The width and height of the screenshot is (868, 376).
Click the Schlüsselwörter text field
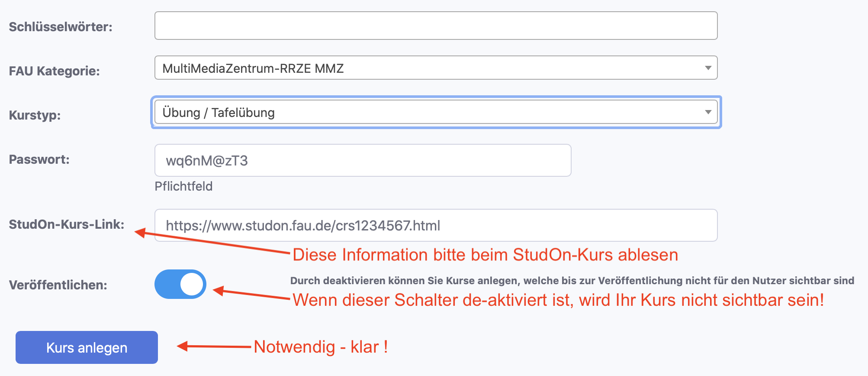coord(436,26)
